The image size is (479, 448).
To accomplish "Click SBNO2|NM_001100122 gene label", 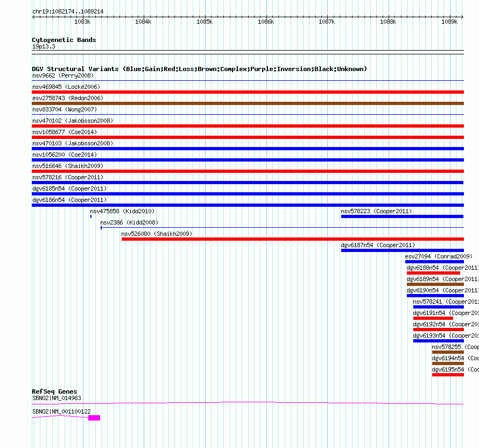I will [x=61, y=411].
